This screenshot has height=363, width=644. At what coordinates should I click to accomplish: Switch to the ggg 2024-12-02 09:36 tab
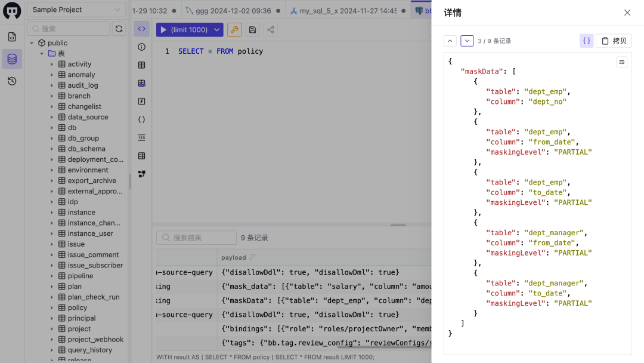[233, 11]
